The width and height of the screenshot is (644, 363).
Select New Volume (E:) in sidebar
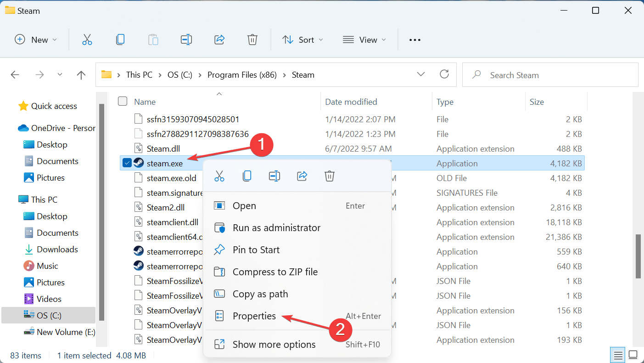59,332
